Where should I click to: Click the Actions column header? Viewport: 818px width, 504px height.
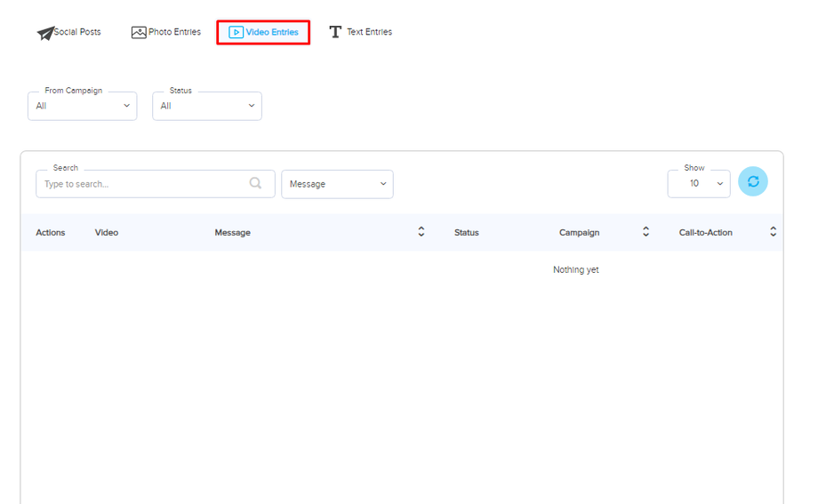point(51,233)
